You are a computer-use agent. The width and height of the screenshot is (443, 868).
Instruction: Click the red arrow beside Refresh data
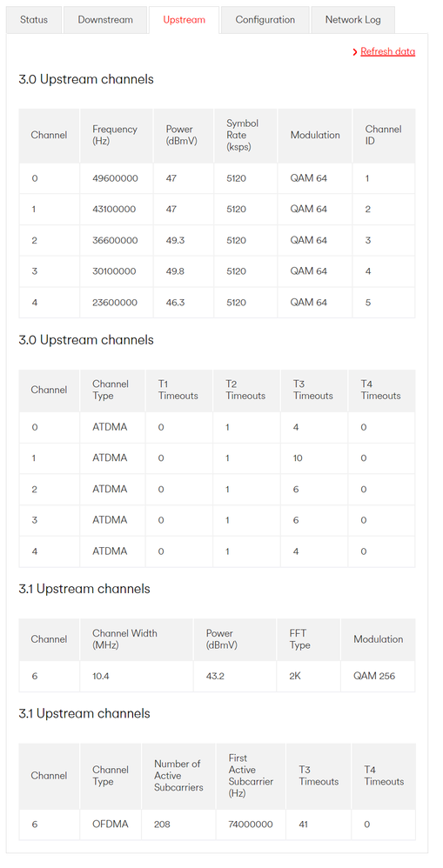point(355,52)
